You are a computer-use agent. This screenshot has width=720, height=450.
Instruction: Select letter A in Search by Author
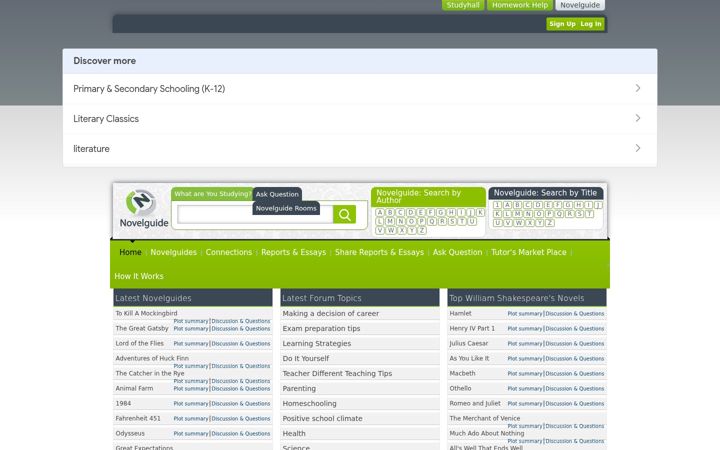(380, 212)
